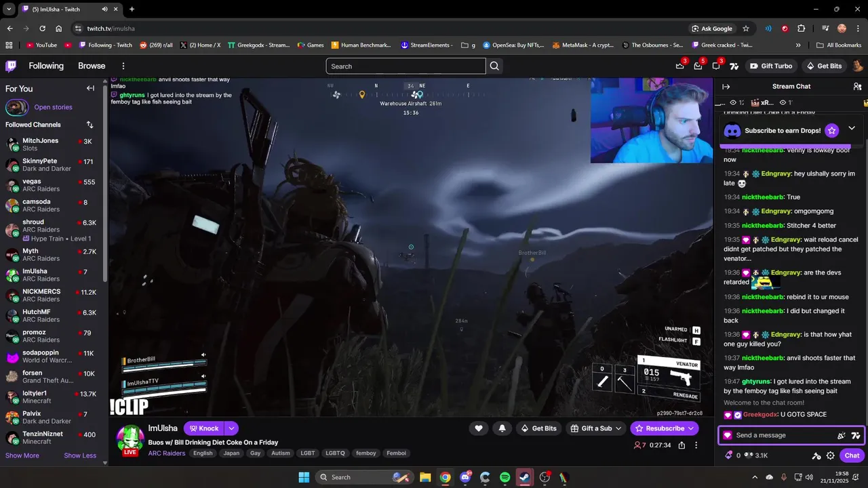
Task: Toggle the notification bell for ImUlsha
Action: [502, 428]
